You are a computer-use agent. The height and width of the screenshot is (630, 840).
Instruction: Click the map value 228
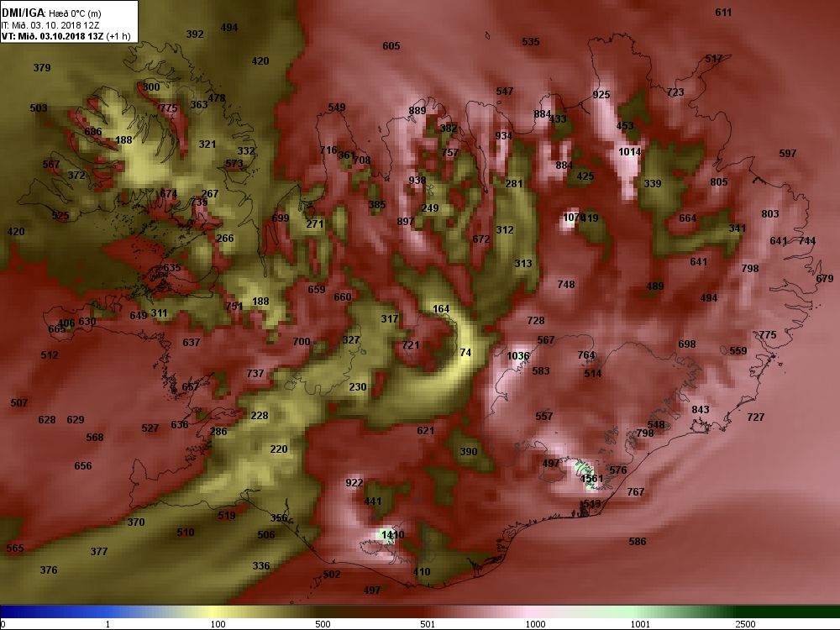(x=260, y=415)
